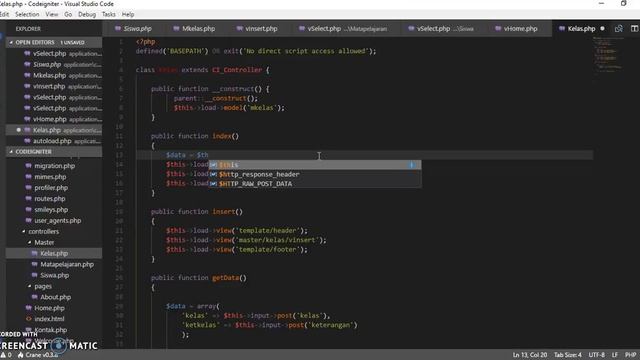
Task: Open migration.php in the explorer tree
Action: tap(54, 166)
